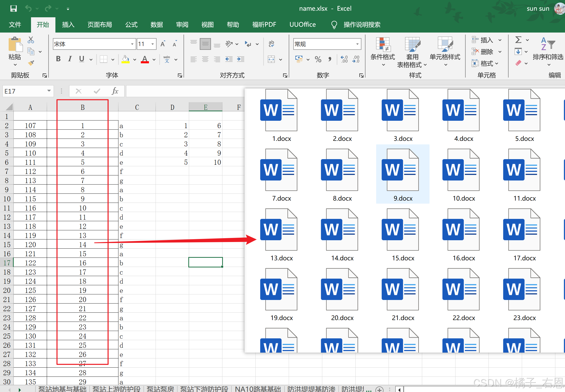Click the Percent Style icon
Image resolution: width=565 pixels, height=392 pixels.
pos(318,59)
